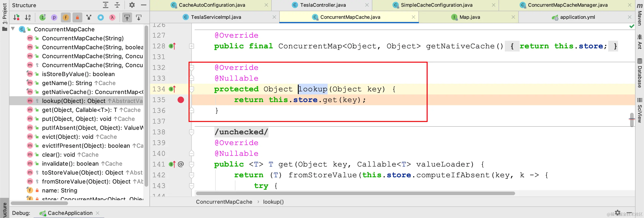Collapse fold marker at line 138

click(192, 132)
